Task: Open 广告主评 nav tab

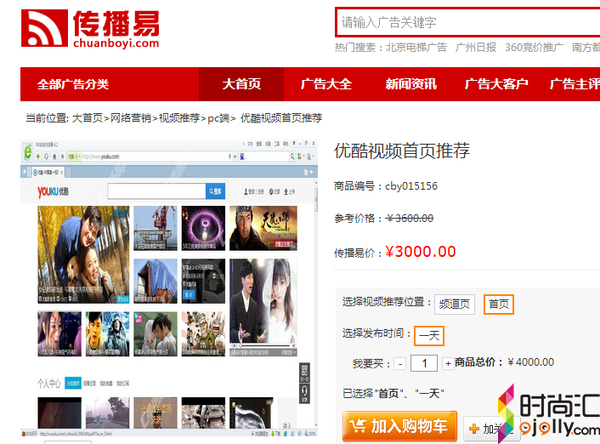Action: [574, 84]
